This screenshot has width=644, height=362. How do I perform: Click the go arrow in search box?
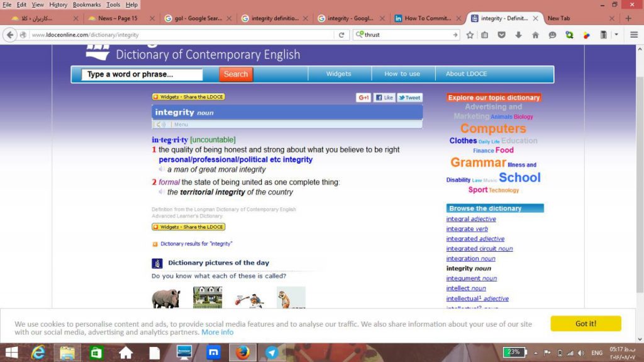[x=455, y=35]
